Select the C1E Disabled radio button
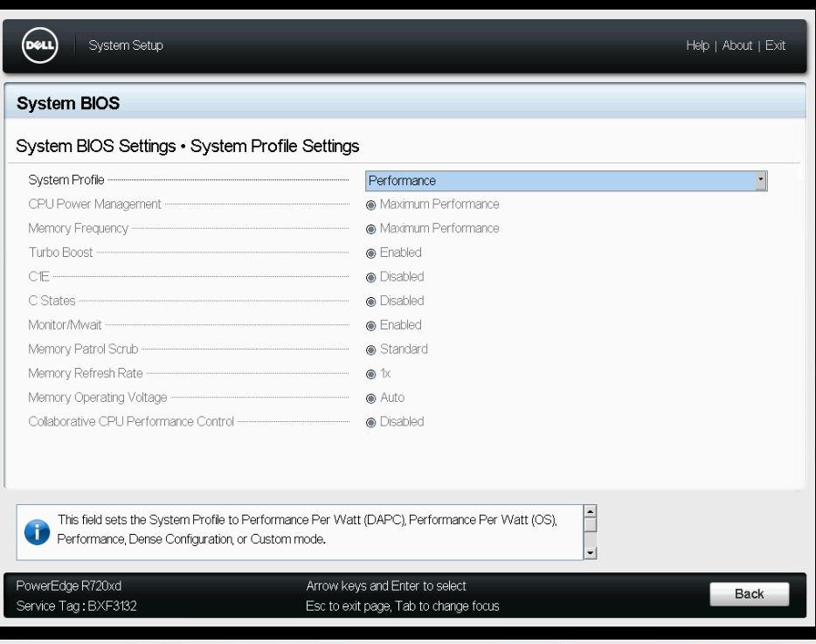 click(x=370, y=278)
